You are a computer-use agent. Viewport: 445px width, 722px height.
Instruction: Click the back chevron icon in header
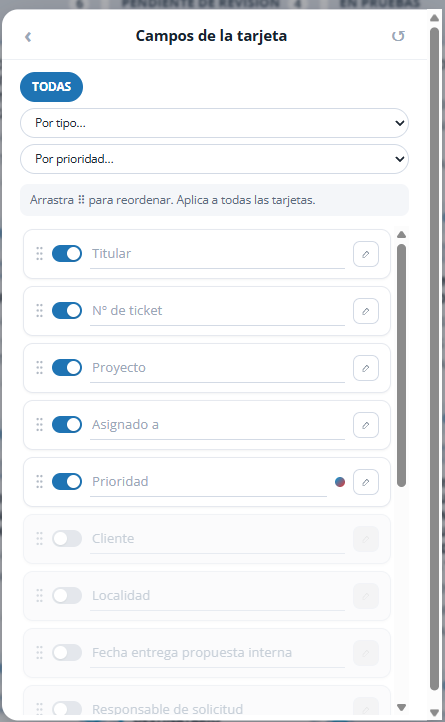click(x=28, y=36)
